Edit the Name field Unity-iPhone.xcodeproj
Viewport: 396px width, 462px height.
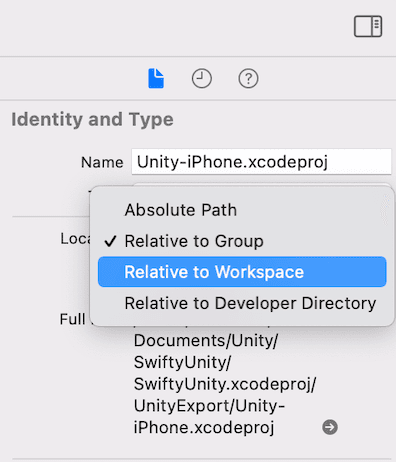[x=261, y=162]
